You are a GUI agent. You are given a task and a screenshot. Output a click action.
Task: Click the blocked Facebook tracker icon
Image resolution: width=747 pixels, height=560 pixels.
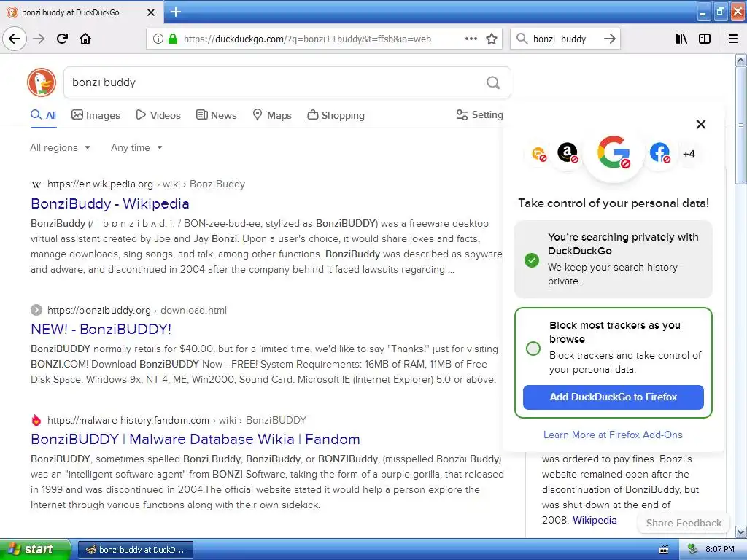pos(659,153)
